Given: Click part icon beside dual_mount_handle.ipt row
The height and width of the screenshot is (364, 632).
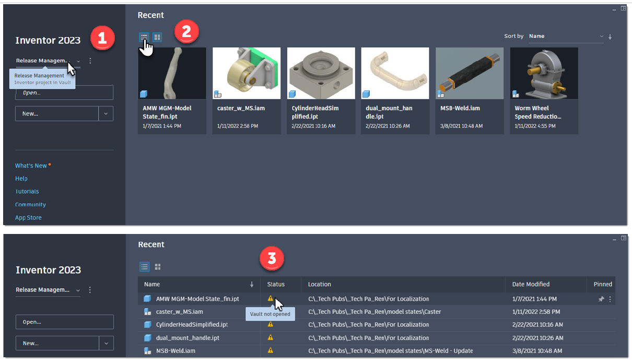Looking at the screenshot, I should [x=148, y=338].
